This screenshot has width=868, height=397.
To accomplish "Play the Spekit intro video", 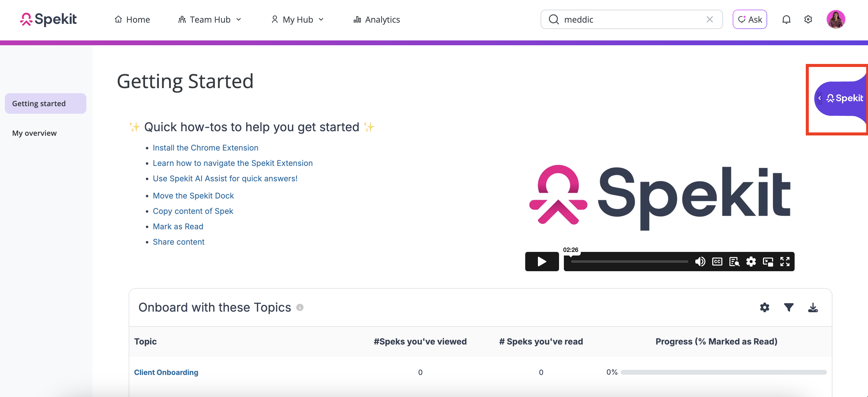I will [542, 262].
